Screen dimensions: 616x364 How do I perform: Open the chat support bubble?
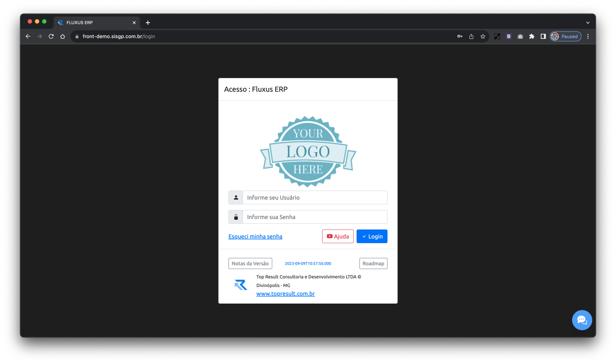tap(582, 320)
